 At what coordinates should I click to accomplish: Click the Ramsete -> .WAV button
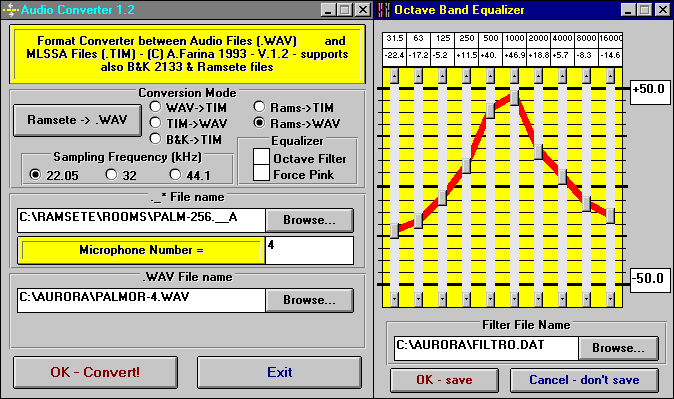pyautogui.click(x=77, y=120)
